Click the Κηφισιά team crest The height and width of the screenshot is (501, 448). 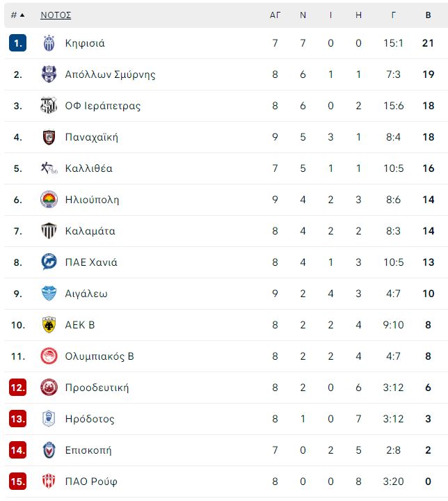click(49, 43)
